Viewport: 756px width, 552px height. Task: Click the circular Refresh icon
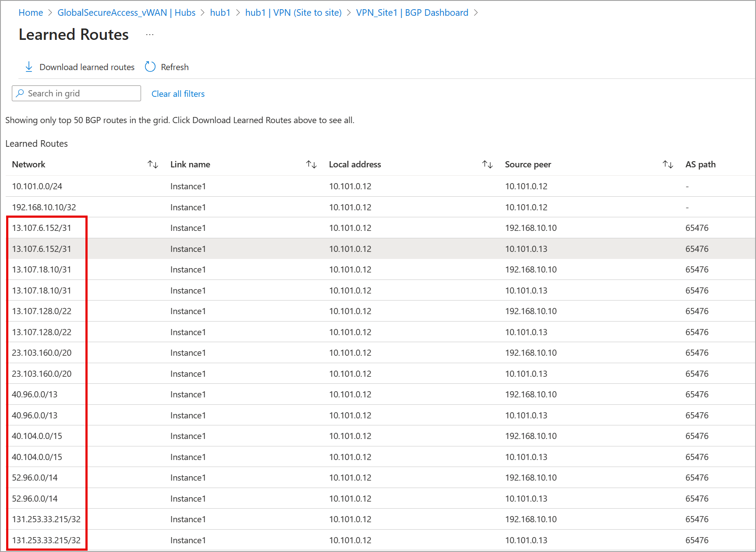tap(150, 67)
